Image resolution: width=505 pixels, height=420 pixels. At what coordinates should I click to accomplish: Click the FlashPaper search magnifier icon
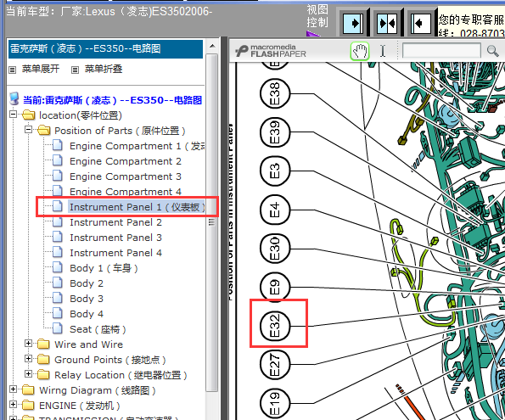point(492,51)
